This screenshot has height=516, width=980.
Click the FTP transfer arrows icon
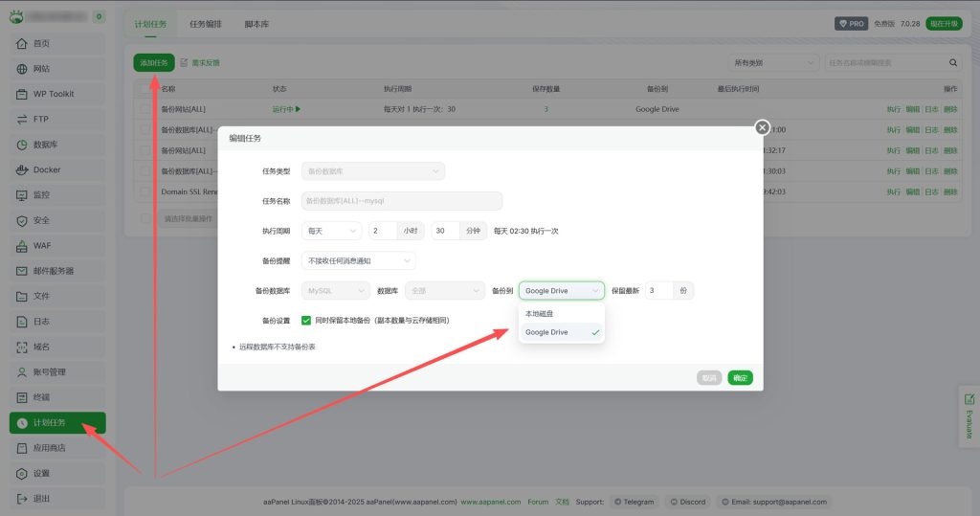(x=22, y=119)
